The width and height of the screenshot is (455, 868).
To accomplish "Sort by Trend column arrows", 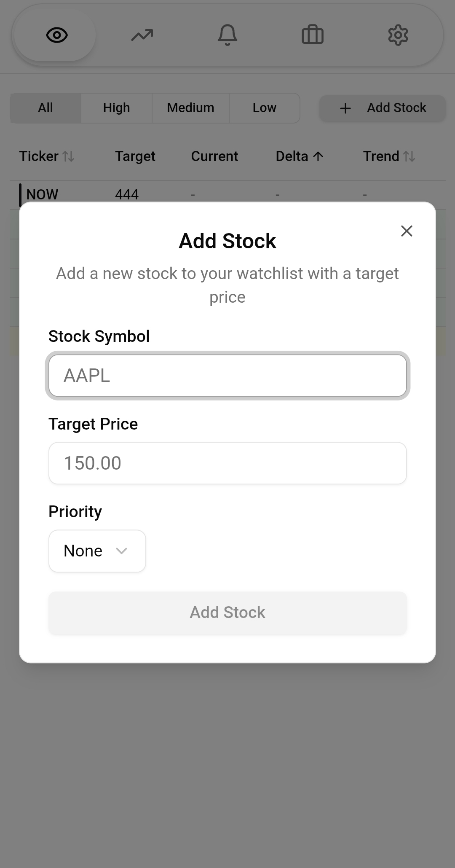I will tap(409, 156).
